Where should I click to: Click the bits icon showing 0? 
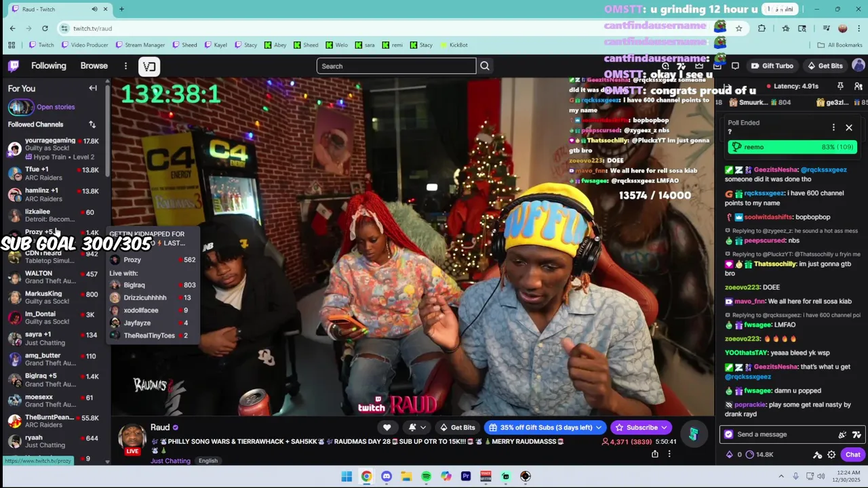(x=734, y=455)
